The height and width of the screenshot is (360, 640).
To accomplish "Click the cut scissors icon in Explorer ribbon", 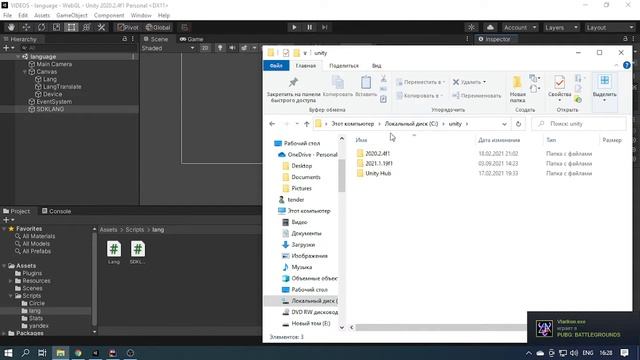I will click(x=383, y=79).
